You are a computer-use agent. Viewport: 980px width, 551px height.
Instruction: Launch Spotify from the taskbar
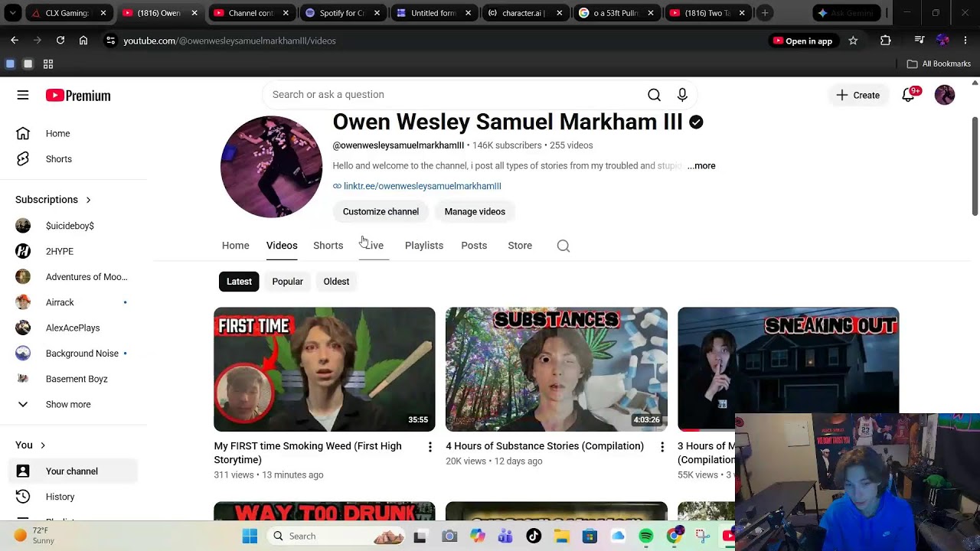pos(646,536)
